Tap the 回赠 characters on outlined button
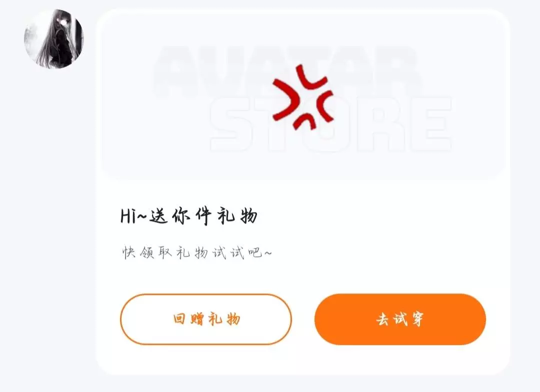Screen dimensions: 540x392 (x=188, y=319)
